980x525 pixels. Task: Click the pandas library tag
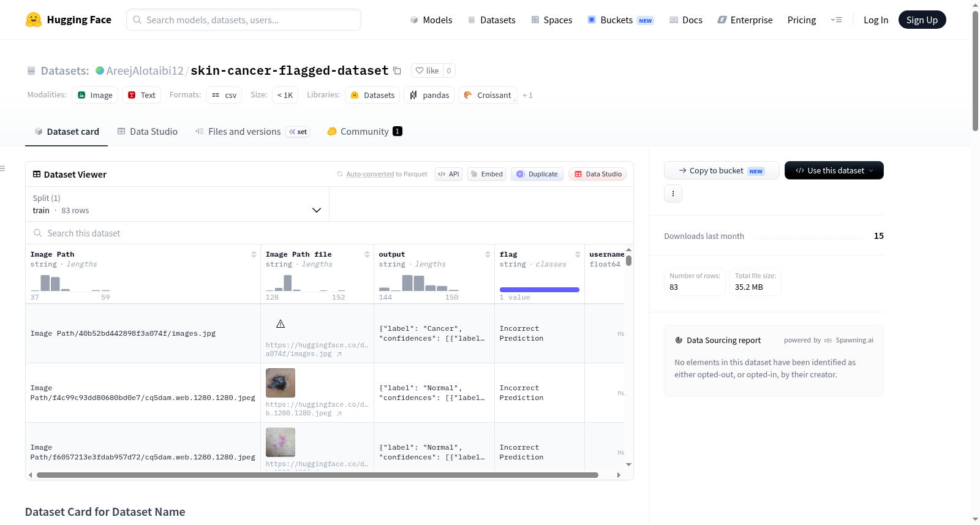(x=429, y=95)
